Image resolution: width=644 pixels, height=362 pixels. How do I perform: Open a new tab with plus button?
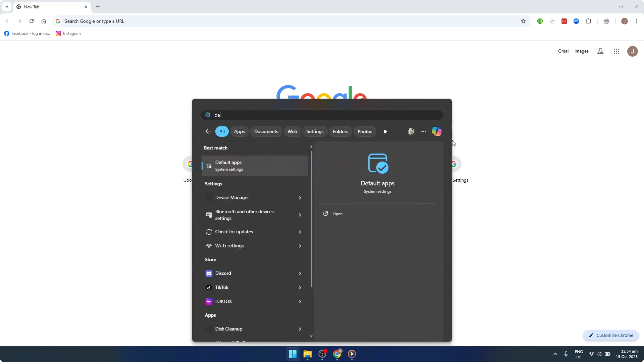point(98,7)
